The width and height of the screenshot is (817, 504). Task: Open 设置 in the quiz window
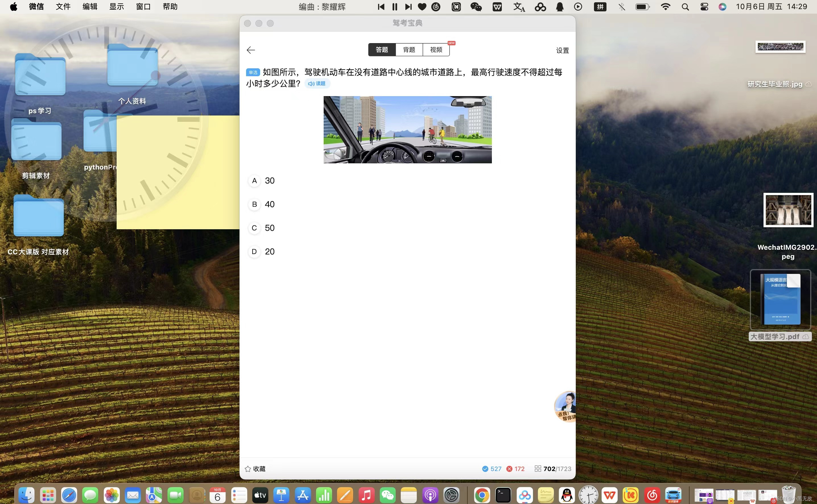click(x=562, y=50)
